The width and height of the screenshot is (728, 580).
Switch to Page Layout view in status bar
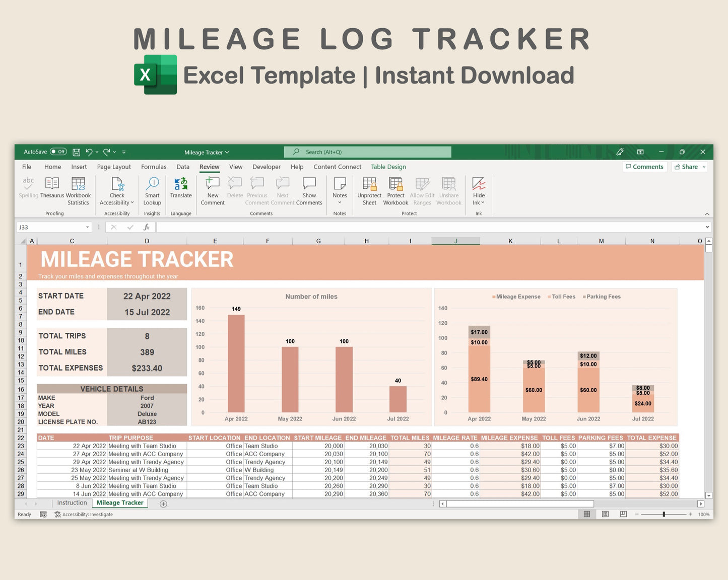[605, 514]
